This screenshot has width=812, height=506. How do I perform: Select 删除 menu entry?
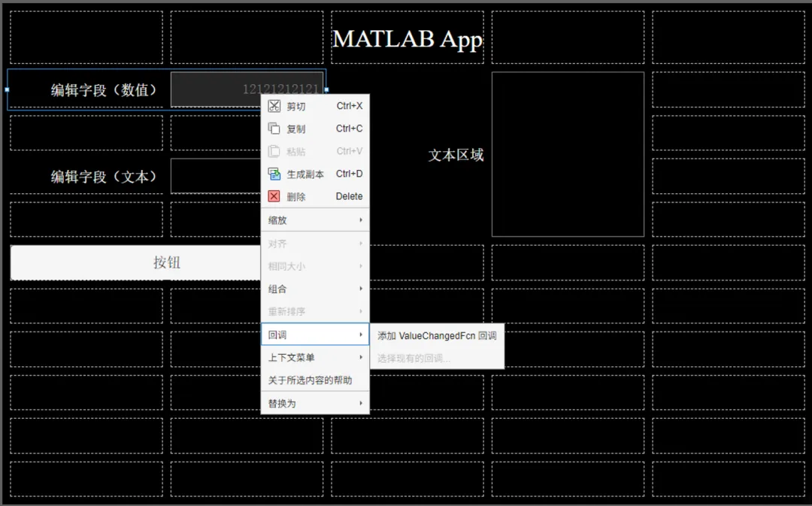click(x=315, y=196)
